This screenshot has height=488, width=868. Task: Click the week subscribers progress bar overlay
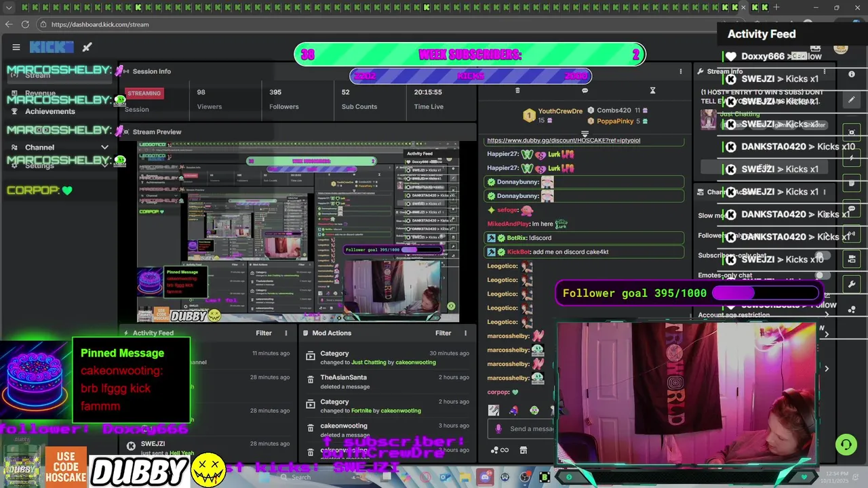[x=469, y=55]
